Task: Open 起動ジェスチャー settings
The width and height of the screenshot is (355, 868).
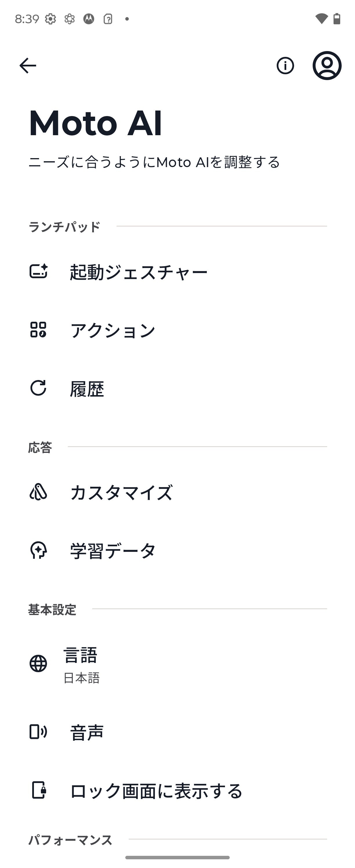Action: coord(138,272)
